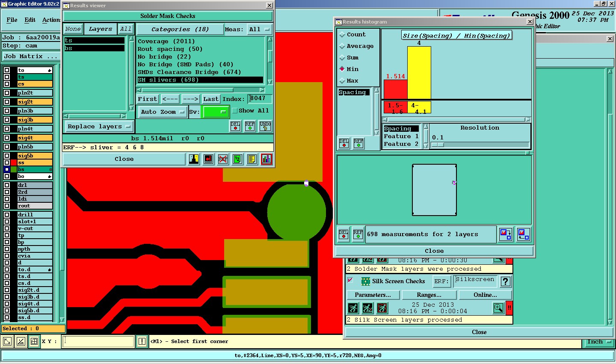Click REF icon next to measurements count

point(358,234)
